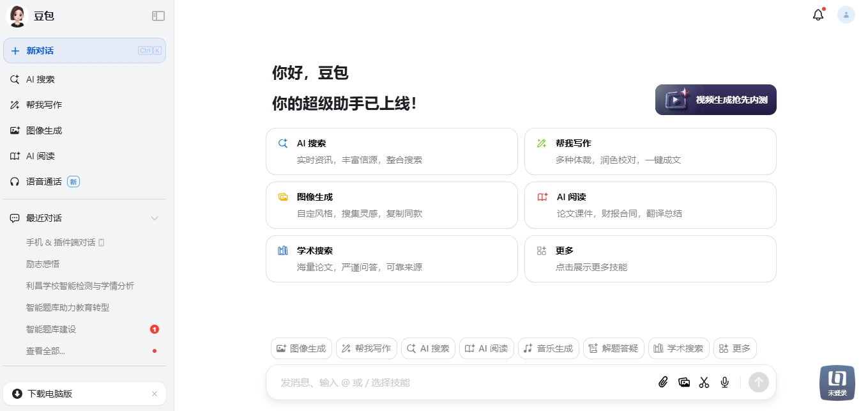Viewport: 868px width, 411px height.
Task: Click the video icon on 视频生成抢先内测 banner
Action: tap(676, 100)
